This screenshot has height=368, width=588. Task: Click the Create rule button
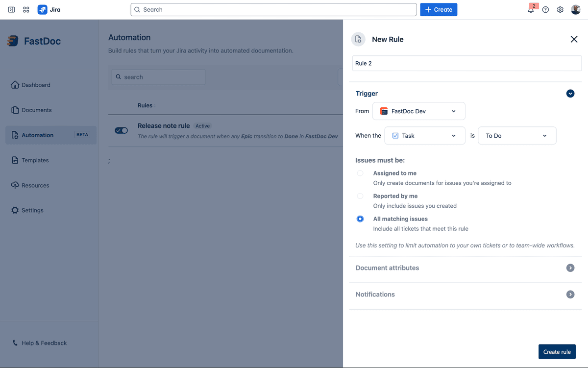(557, 351)
